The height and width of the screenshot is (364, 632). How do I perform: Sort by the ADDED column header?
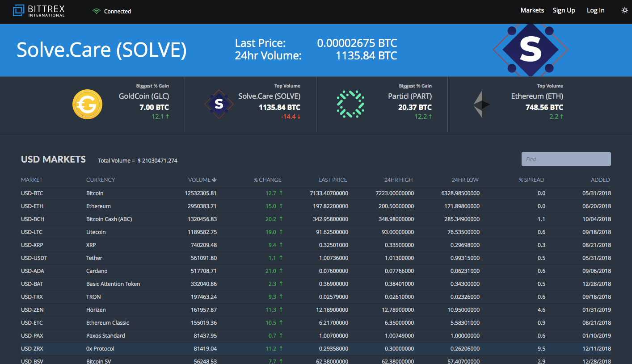600,180
